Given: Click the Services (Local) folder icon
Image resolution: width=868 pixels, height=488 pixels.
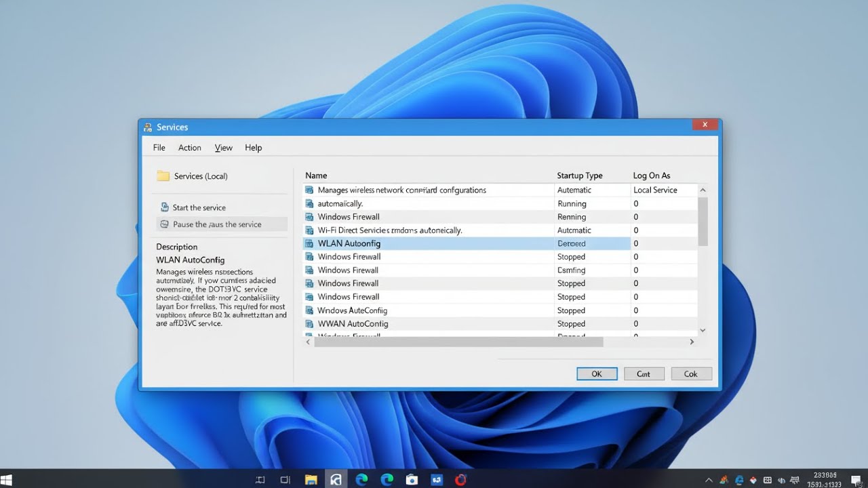Looking at the screenshot, I should [x=163, y=176].
